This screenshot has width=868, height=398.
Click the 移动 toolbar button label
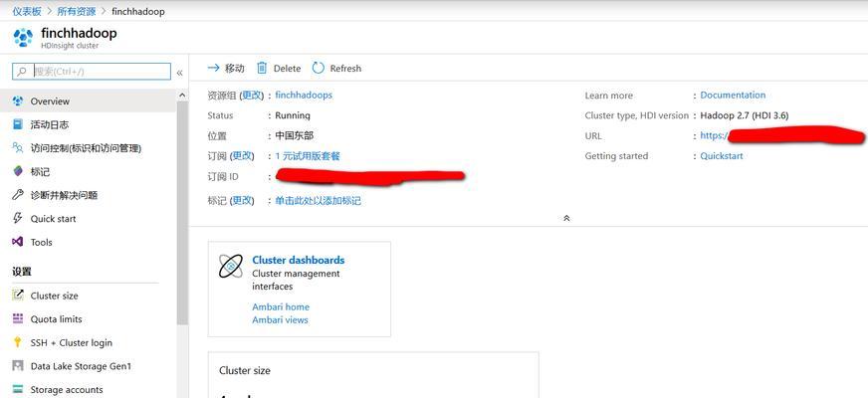click(234, 68)
